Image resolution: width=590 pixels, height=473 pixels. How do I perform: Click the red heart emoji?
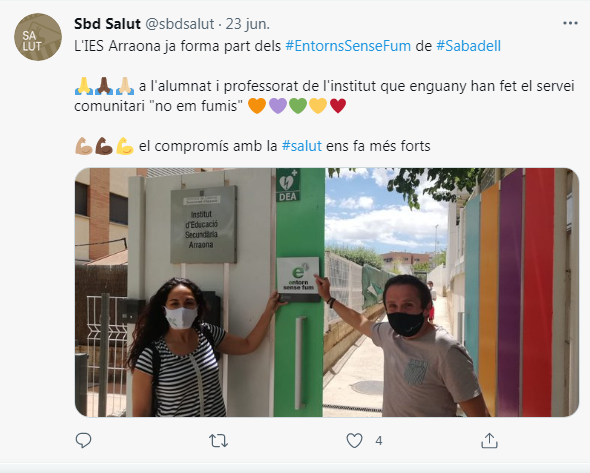(x=338, y=106)
